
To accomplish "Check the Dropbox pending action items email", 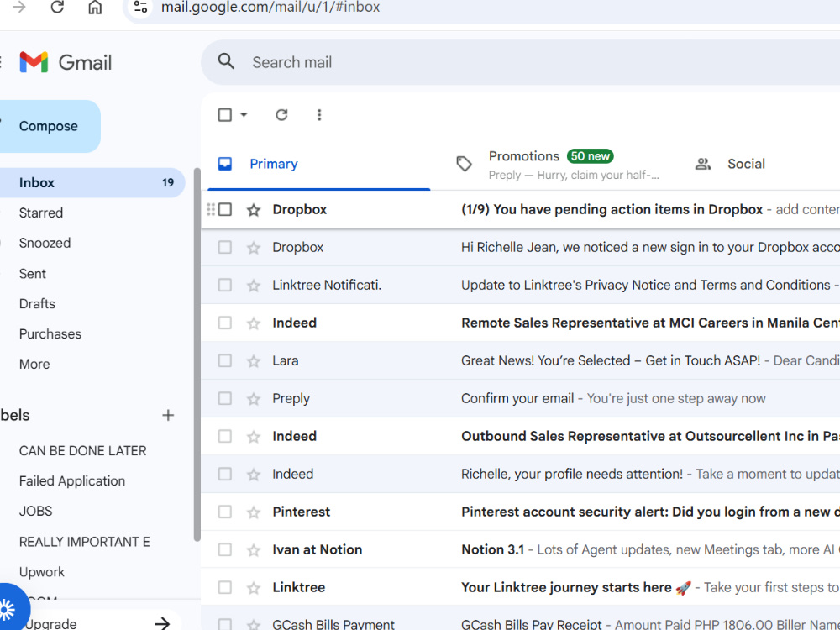I will pyautogui.click(x=225, y=209).
